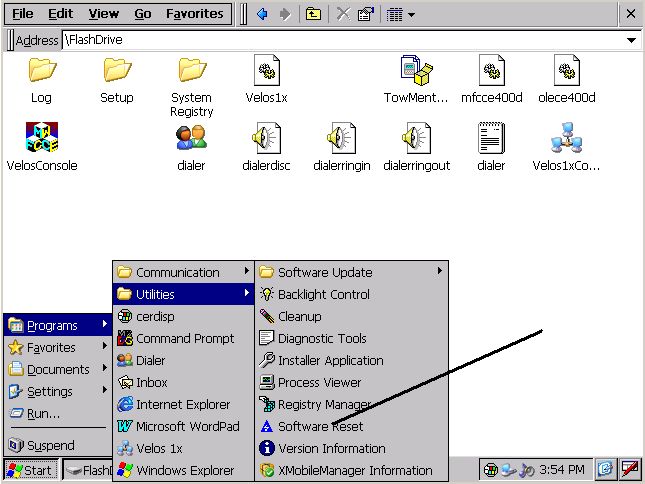Open Process Viewer
The height and width of the screenshot is (484, 645).
(352, 382)
